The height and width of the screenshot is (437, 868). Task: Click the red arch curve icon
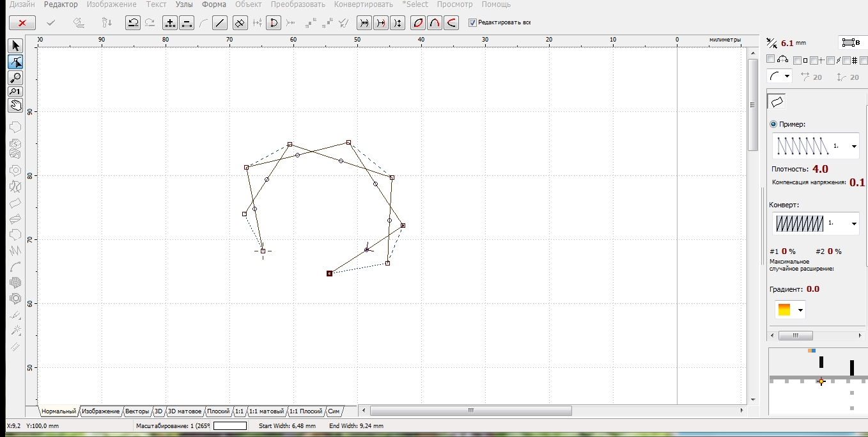(435, 22)
